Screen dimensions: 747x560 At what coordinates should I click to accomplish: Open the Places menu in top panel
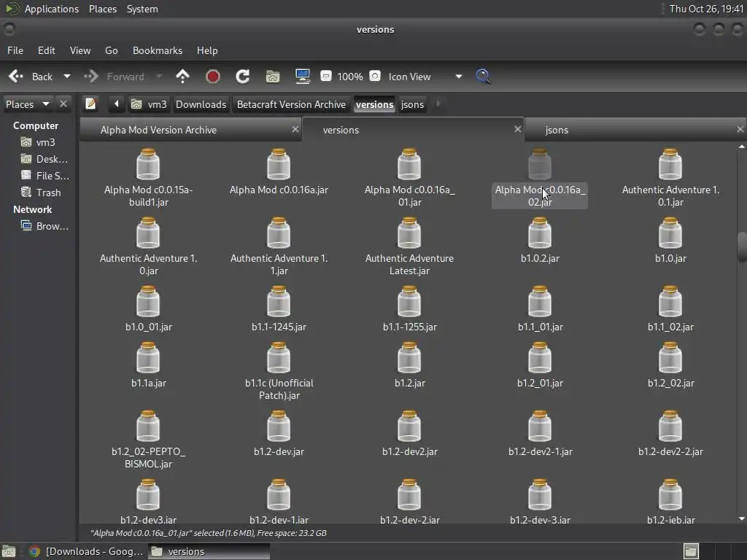(x=103, y=9)
